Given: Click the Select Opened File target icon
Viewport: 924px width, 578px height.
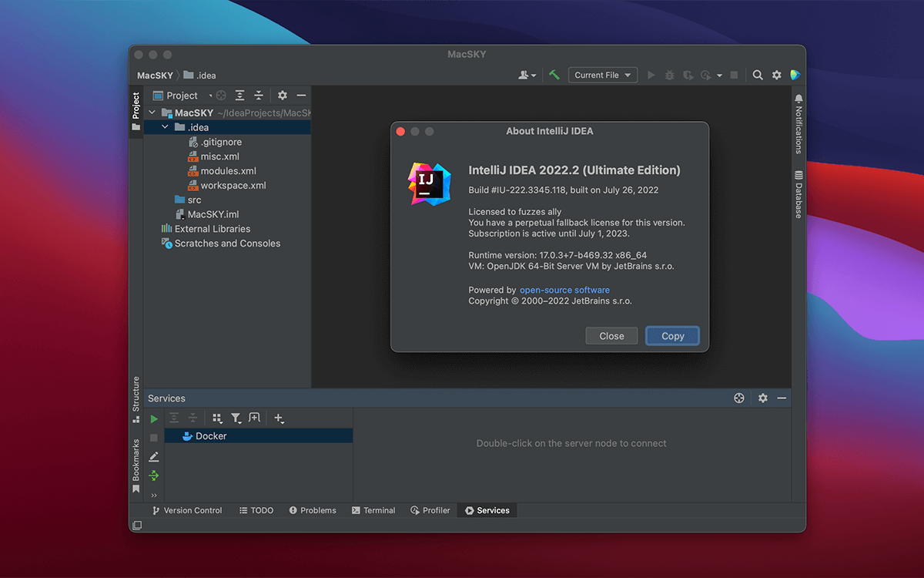Looking at the screenshot, I should pyautogui.click(x=221, y=96).
